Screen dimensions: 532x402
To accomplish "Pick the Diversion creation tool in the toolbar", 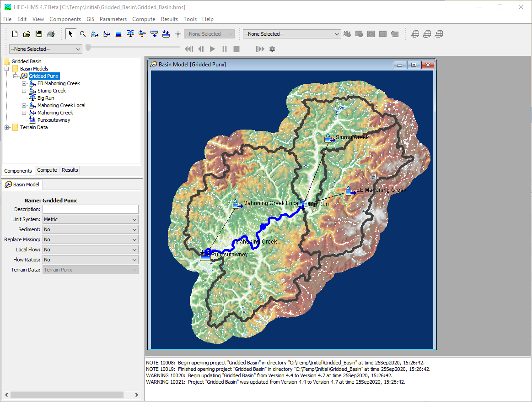I will click(142, 34).
